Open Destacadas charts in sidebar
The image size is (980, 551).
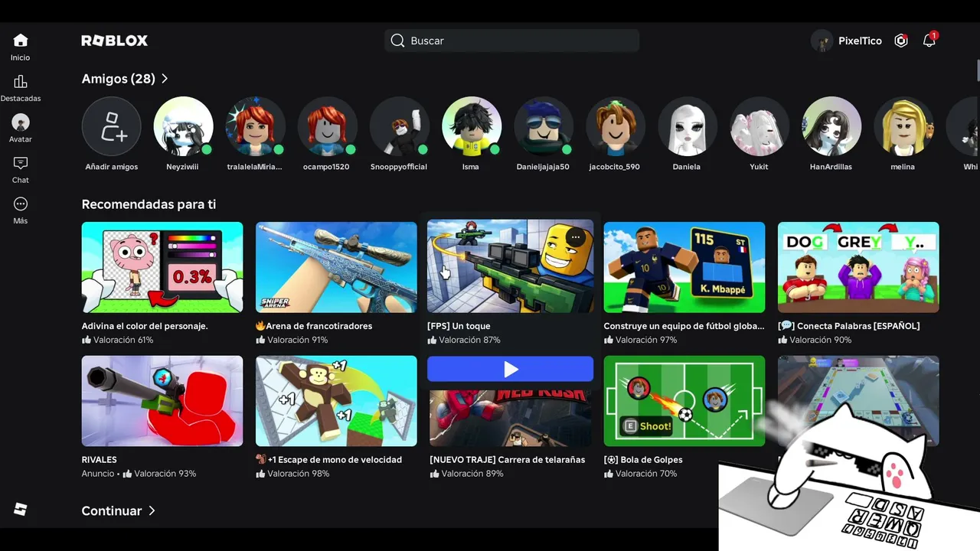21,88
